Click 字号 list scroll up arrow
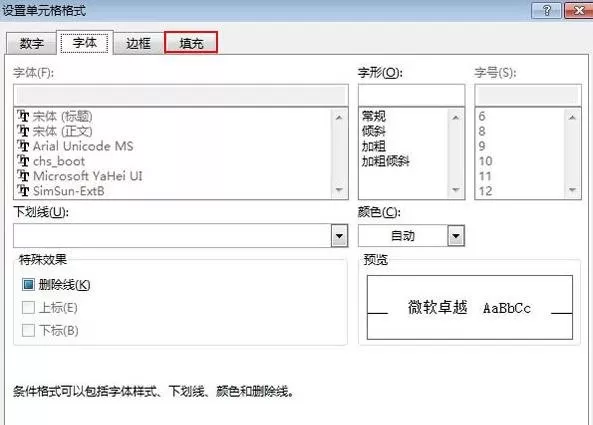593x425 pixels. 572,117
